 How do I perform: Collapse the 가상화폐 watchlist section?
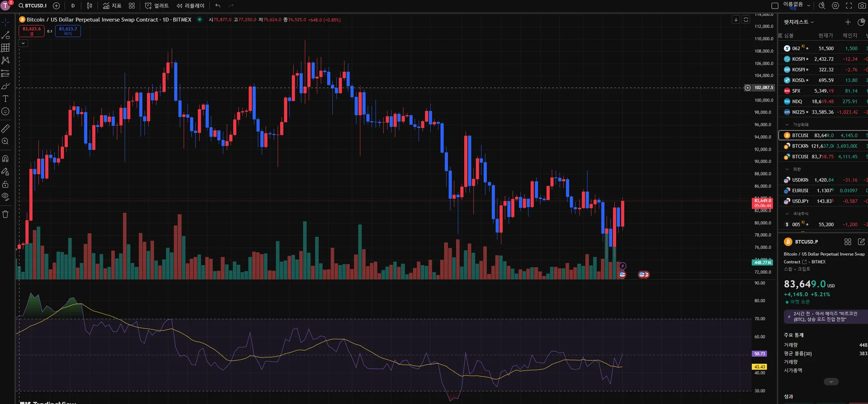tap(787, 124)
